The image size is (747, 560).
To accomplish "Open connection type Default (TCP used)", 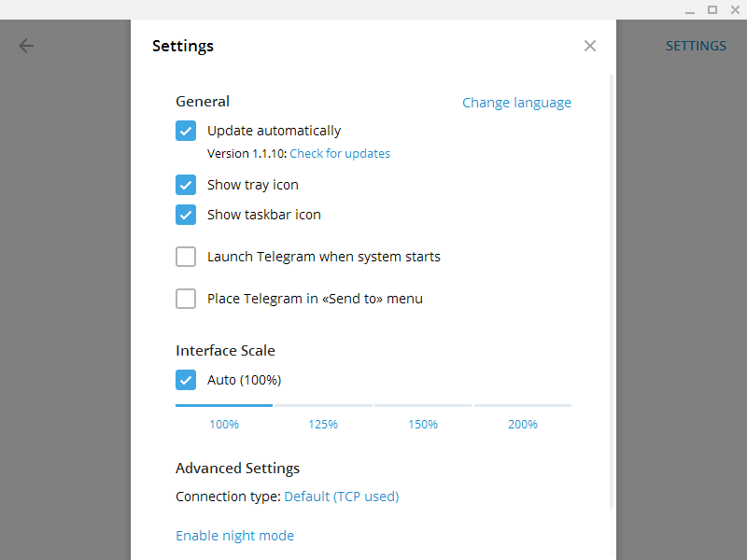I will coord(341,497).
